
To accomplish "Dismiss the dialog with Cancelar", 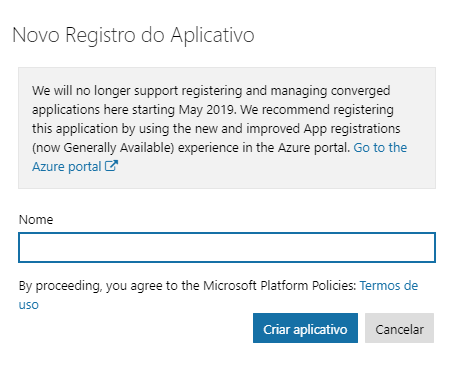I will pyautogui.click(x=399, y=328).
